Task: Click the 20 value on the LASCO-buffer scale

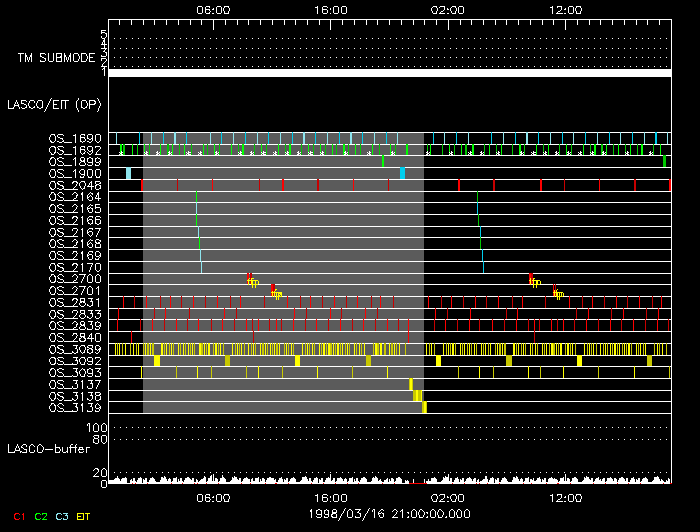Action: (100, 473)
